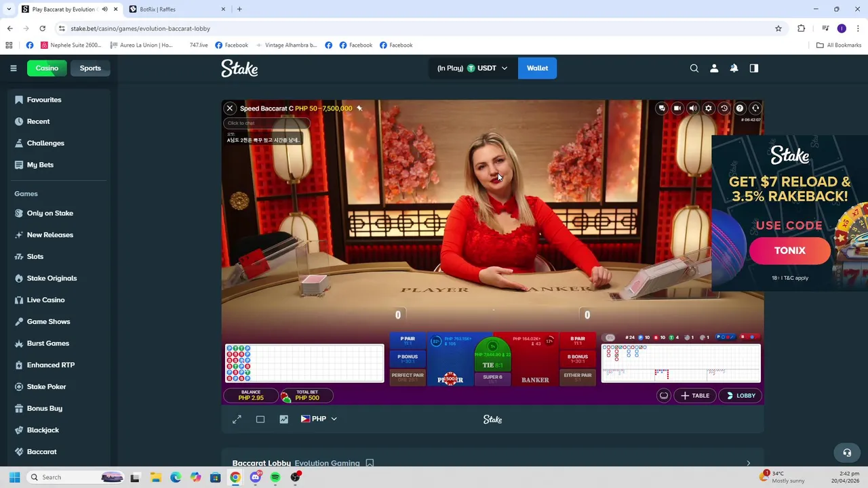Viewport: 868px width, 488px height.
Task: Toggle the table view icon beside TABLE
Action: click(x=664, y=396)
